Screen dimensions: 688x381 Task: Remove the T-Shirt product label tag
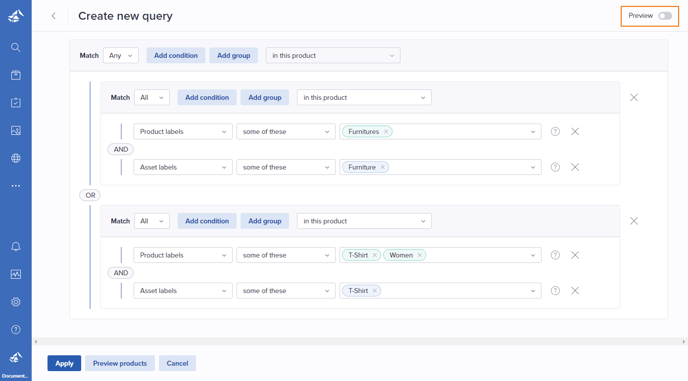[x=374, y=255]
